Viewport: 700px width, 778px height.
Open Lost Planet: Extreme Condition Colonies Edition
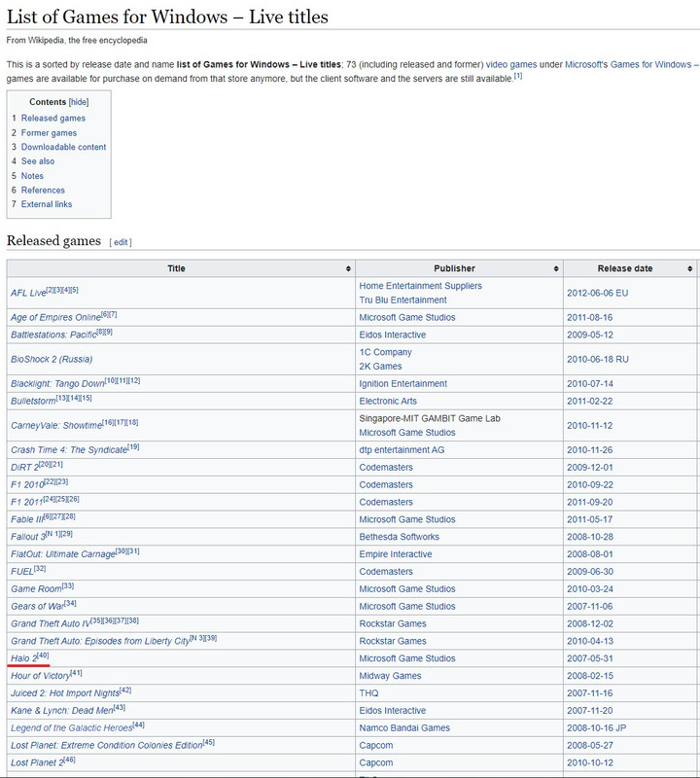tap(107, 745)
